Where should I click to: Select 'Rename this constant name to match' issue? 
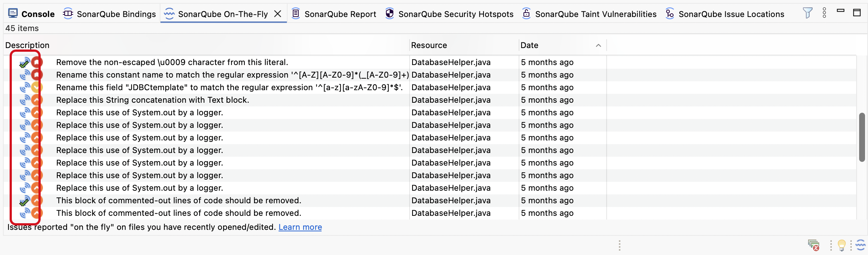233,75
